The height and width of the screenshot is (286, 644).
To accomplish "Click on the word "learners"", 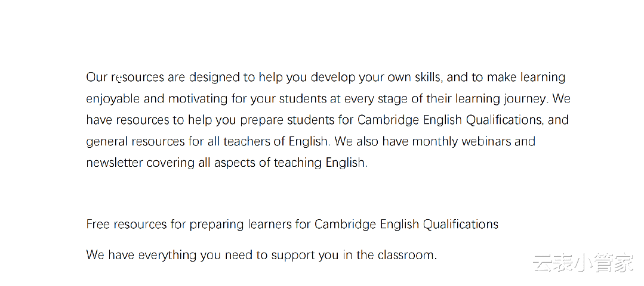I will click(269, 225).
